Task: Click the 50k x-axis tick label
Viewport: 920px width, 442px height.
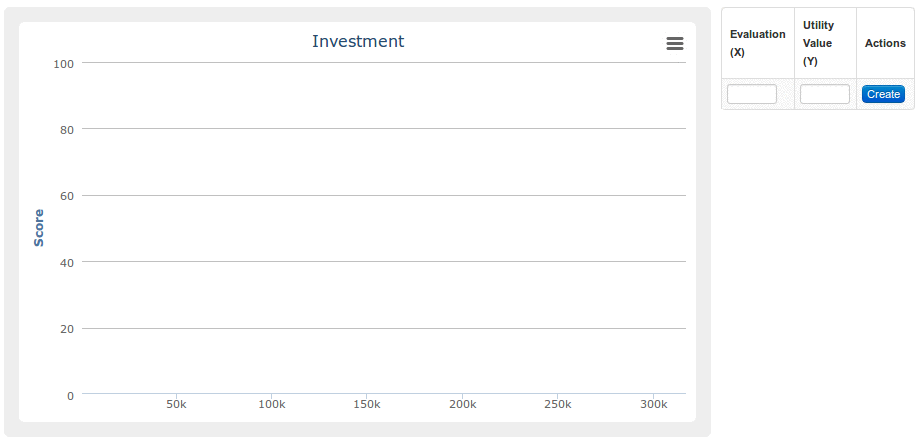Action: click(x=176, y=404)
